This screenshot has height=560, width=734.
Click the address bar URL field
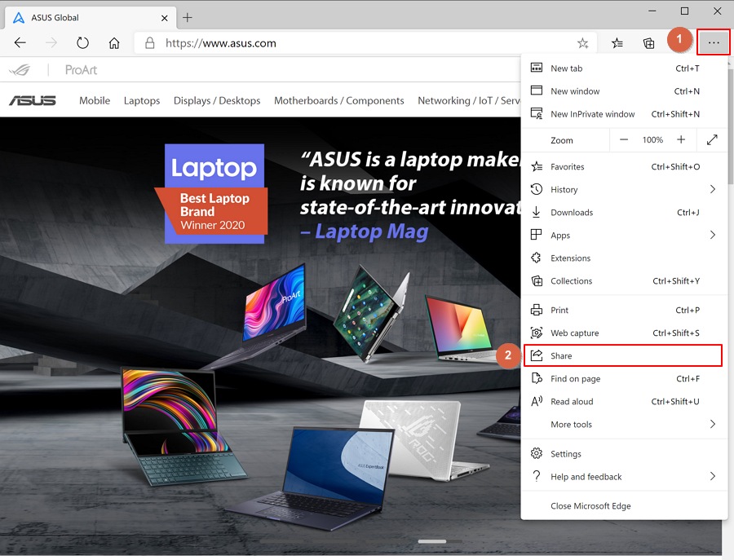tap(365, 43)
